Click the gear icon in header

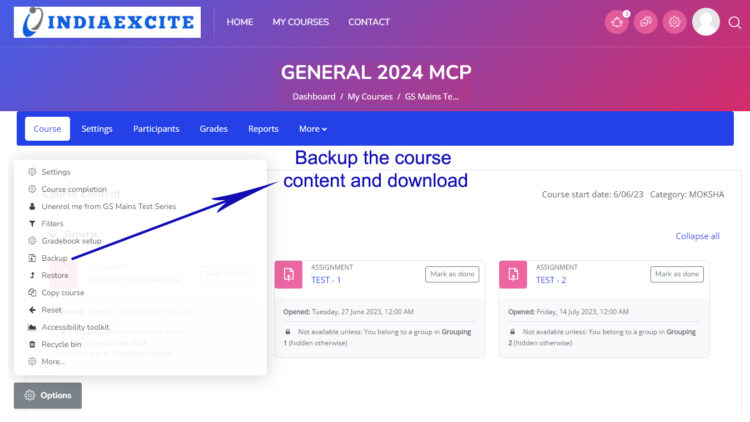tap(675, 22)
